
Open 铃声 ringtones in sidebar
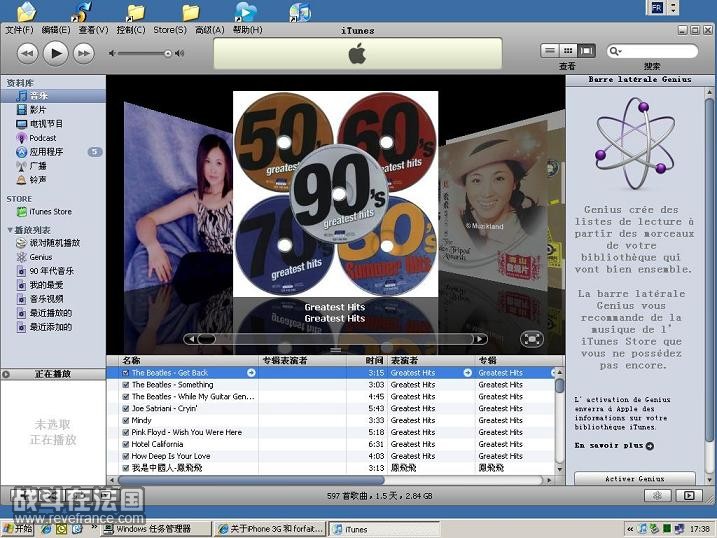[53, 180]
